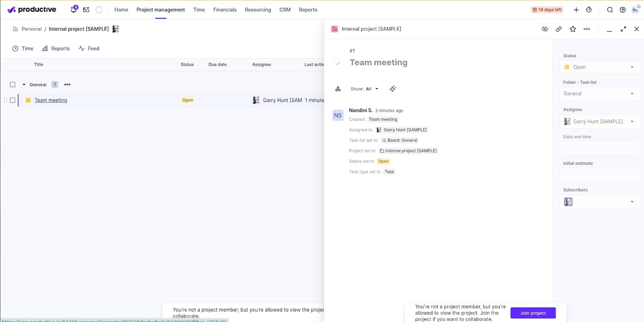Open the Folder - Task list General dropdown
644x322 pixels.
[x=599, y=93]
